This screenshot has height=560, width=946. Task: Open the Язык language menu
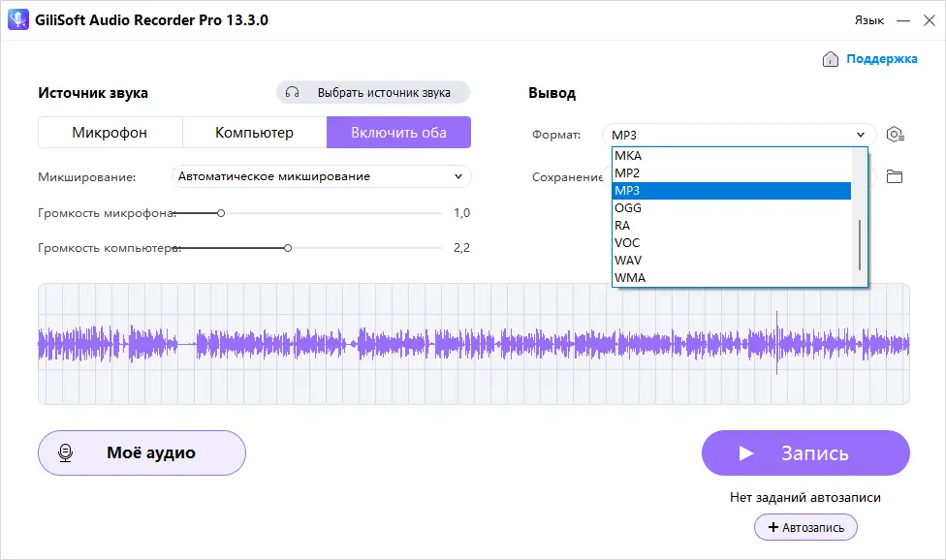pos(868,20)
